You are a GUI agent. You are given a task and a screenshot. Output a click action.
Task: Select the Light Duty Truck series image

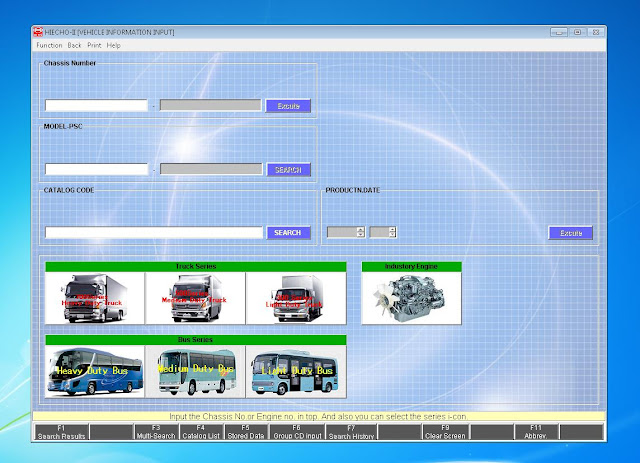[x=296, y=298]
